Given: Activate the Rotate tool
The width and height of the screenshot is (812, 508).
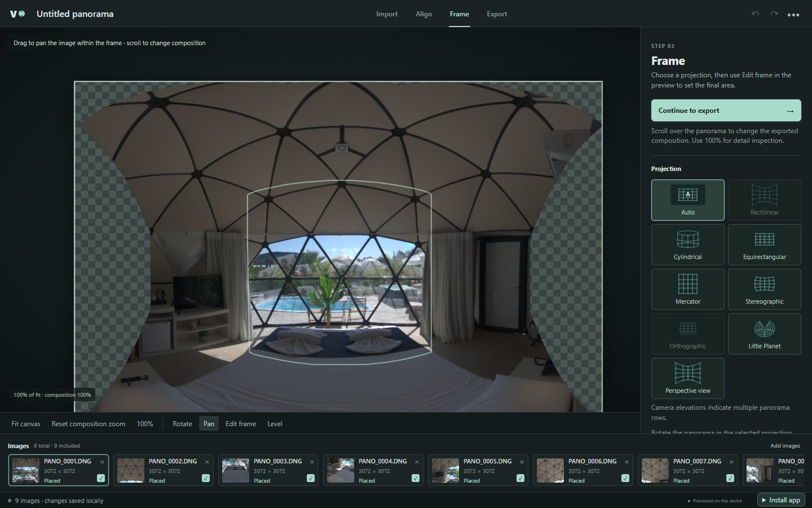Looking at the screenshot, I should click(182, 424).
